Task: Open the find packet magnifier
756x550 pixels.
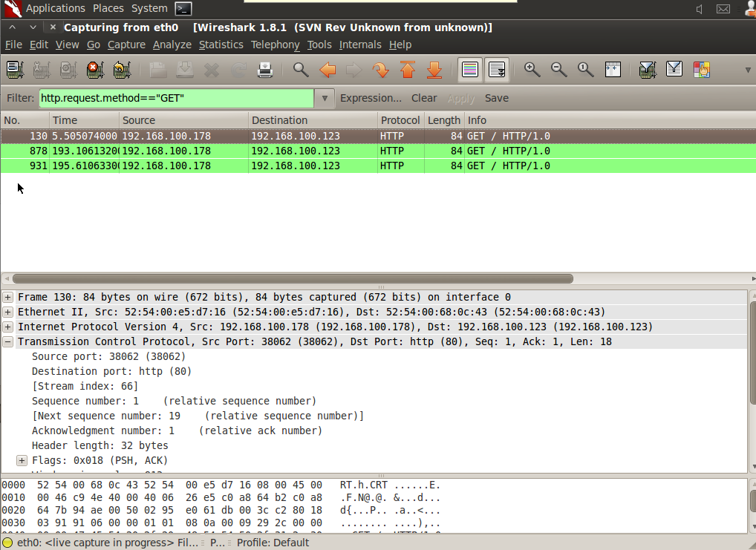Action: [x=301, y=70]
